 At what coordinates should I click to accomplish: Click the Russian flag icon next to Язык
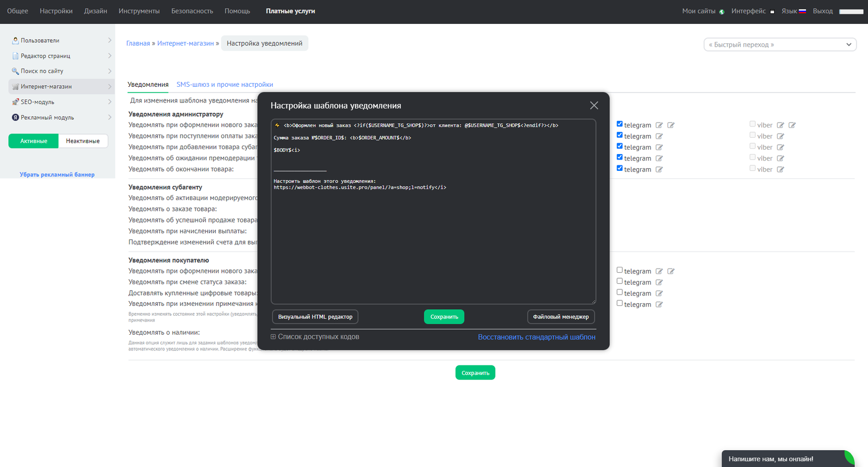(x=802, y=11)
